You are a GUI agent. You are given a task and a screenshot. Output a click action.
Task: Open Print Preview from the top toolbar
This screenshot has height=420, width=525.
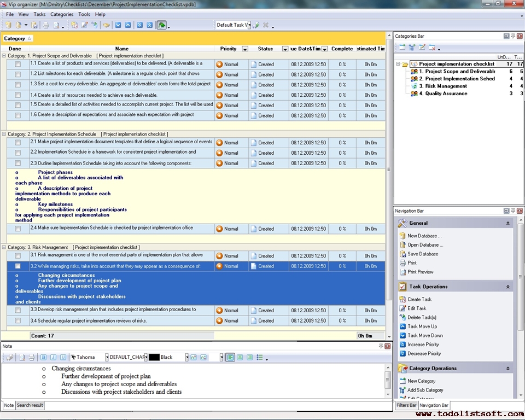pyautogui.click(x=55, y=25)
